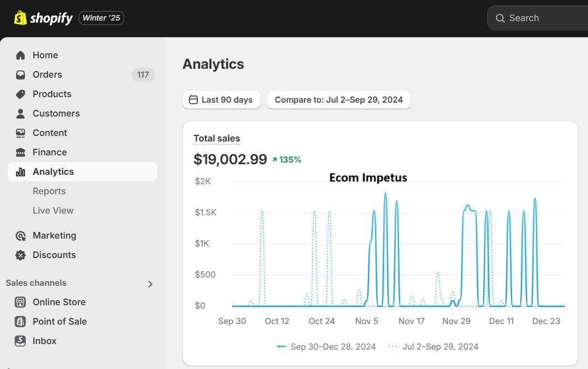Click the Marketing target icon
The image size is (588, 369).
tap(21, 236)
